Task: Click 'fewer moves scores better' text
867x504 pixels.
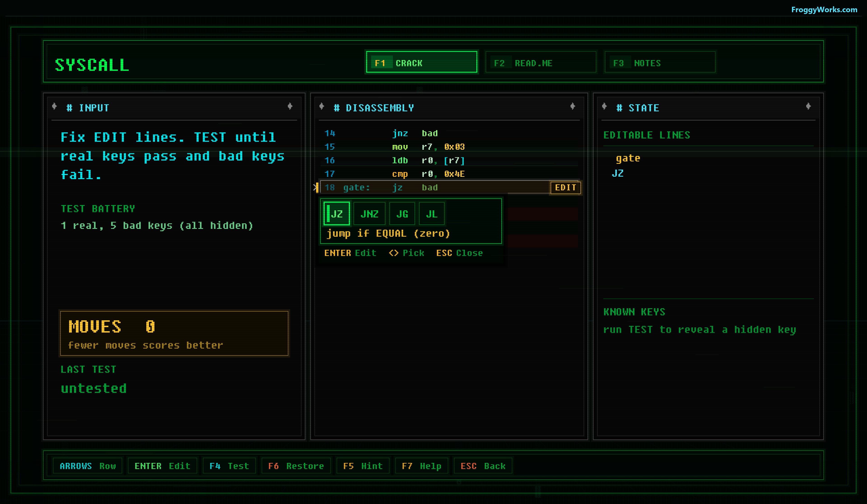Action: [146, 345]
